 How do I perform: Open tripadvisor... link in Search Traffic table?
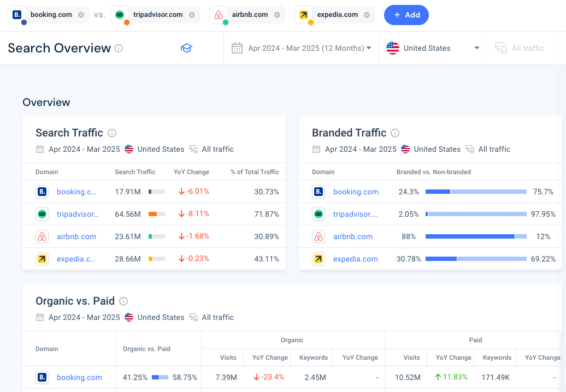click(x=78, y=214)
